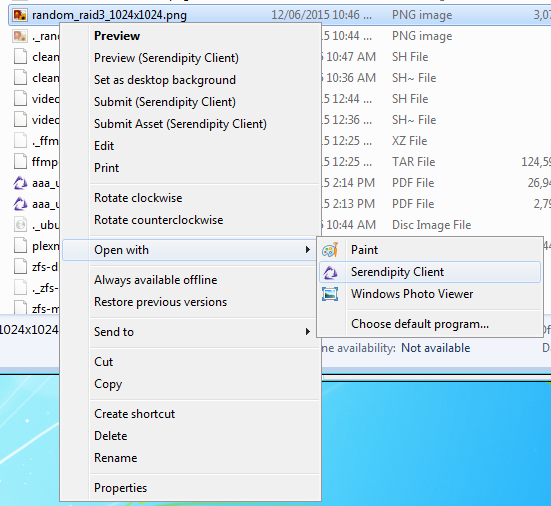Select Rotate clockwise
Viewport: 551px width, 506px height.
[x=138, y=198]
